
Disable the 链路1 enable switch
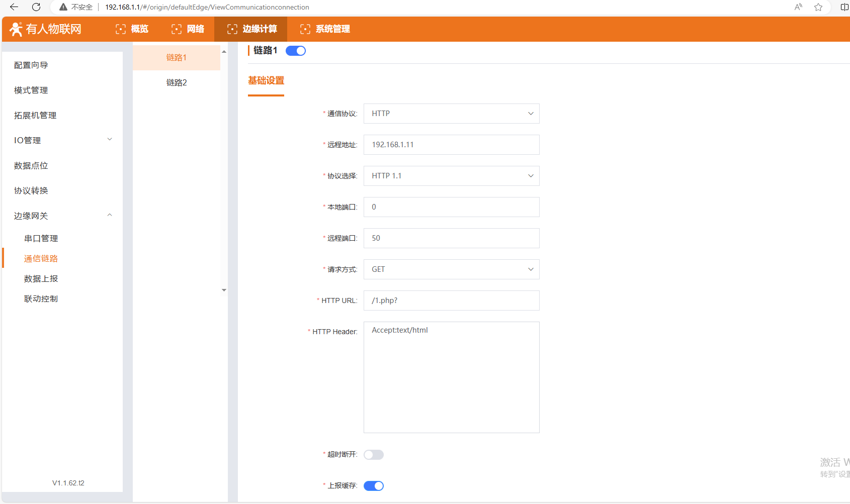[296, 51]
